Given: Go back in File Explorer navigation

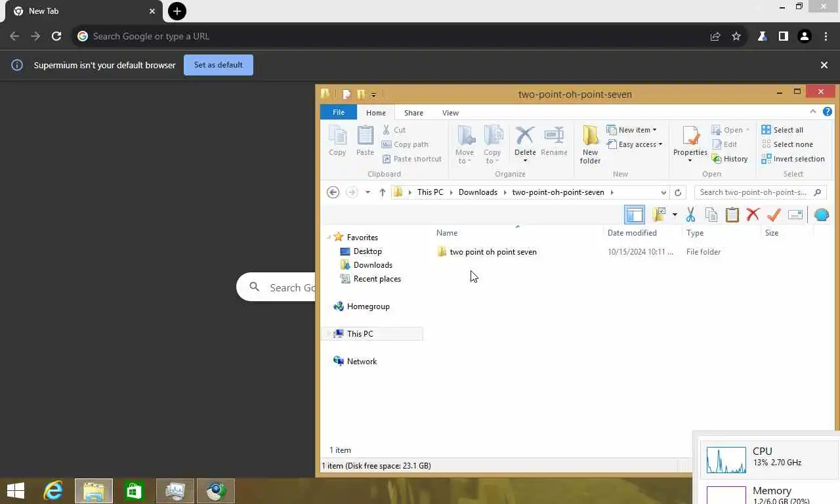Looking at the screenshot, I should click(x=333, y=192).
